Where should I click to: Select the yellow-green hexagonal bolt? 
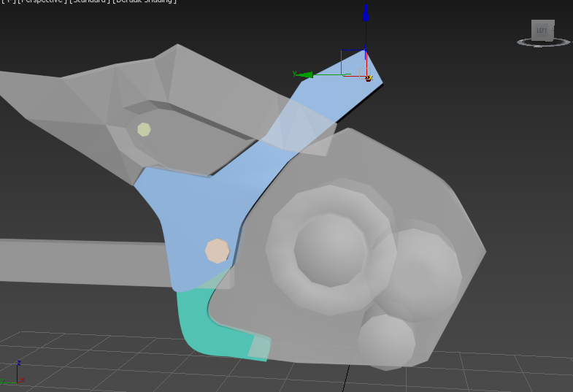[144, 129]
